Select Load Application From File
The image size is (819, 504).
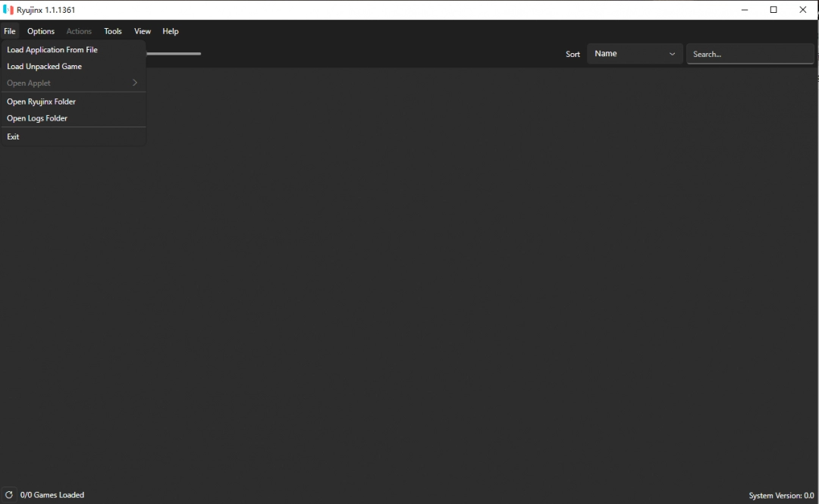pos(52,50)
